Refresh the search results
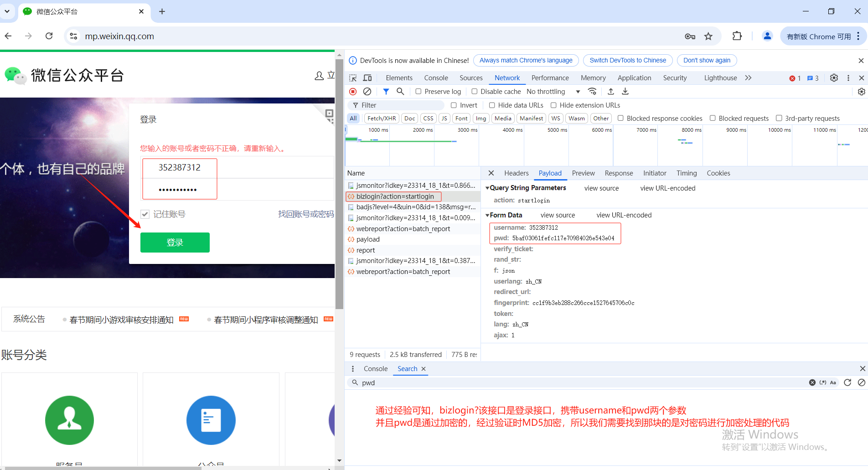The width and height of the screenshot is (868, 470). [847, 382]
